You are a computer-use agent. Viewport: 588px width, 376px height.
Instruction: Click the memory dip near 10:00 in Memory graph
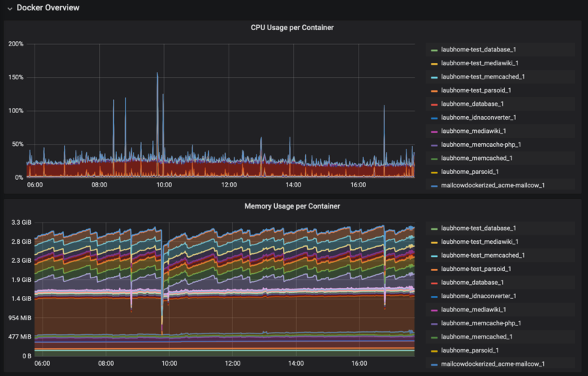pos(162,323)
